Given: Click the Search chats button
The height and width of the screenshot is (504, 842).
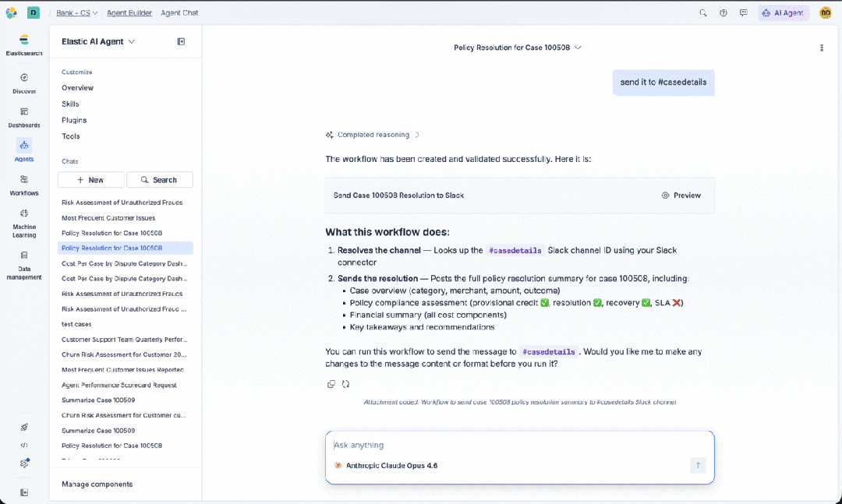Looking at the screenshot, I should [x=160, y=180].
